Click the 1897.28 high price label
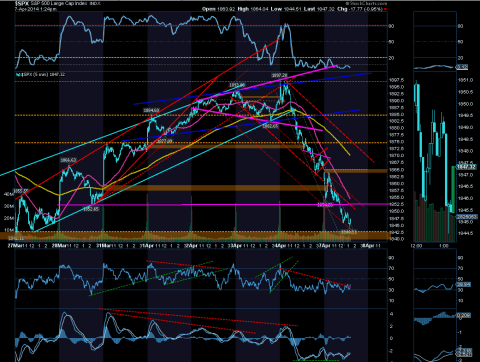The height and width of the screenshot is (362, 480). (x=279, y=76)
